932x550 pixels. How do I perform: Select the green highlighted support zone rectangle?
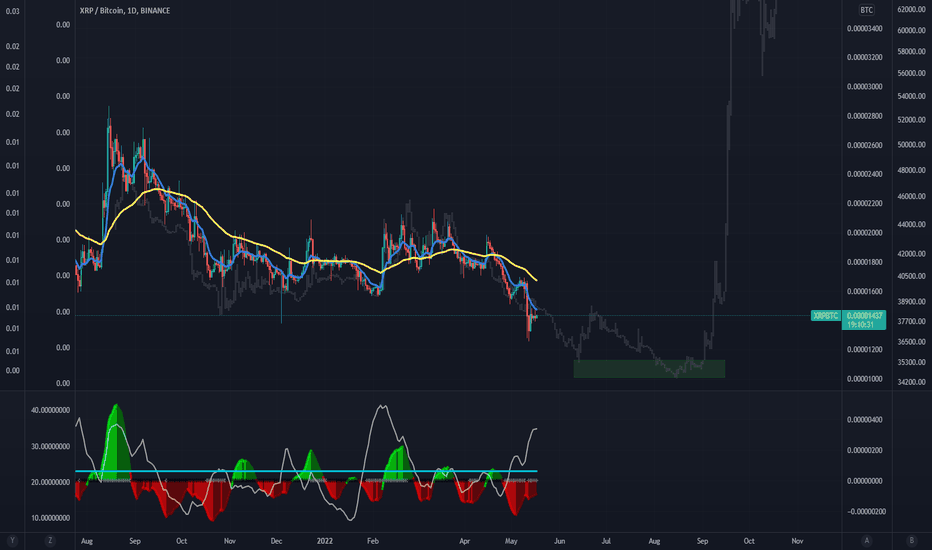649,369
